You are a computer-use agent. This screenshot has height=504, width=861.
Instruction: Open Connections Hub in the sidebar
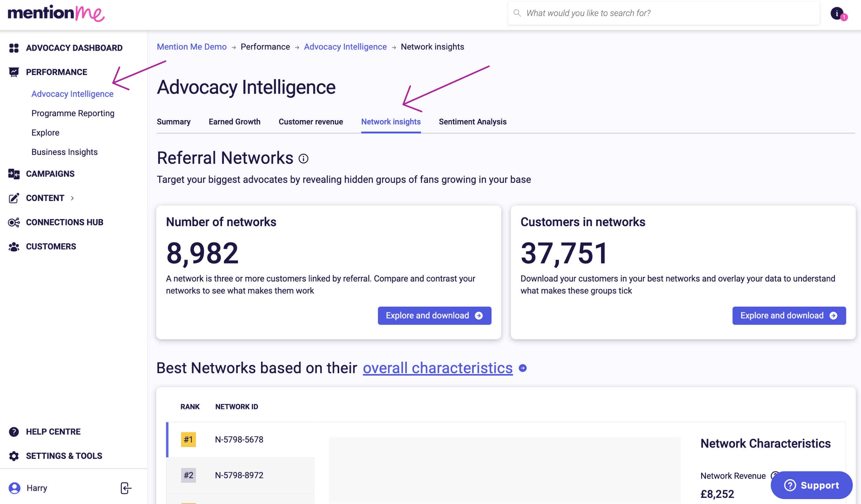(x=65, y=222)
